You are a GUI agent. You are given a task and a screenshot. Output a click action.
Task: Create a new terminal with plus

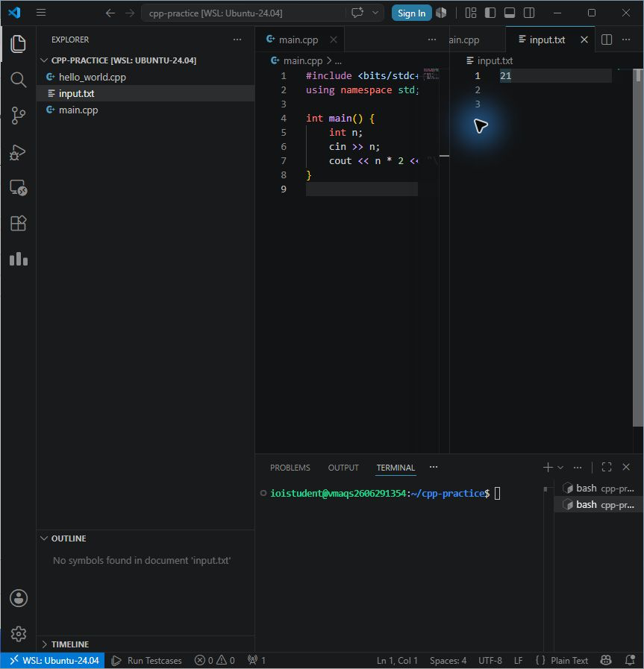pyautogui.click(x=548, y=468)
